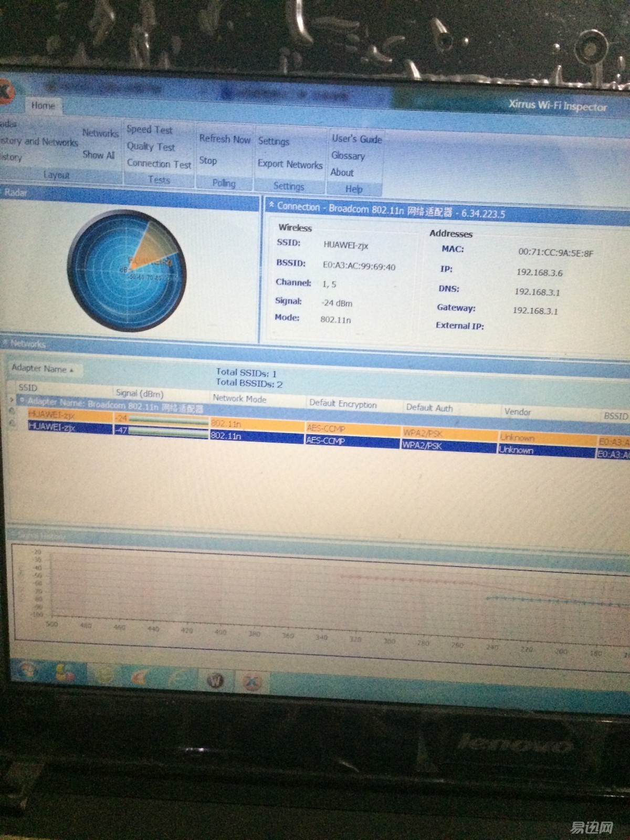Click Export Networks
Viewport: 630px width, 840px height.
click(290, 164)
